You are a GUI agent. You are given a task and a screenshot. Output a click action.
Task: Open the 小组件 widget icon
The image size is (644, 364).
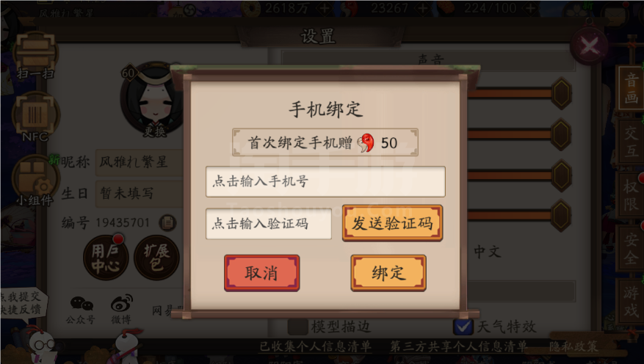tap(35, 181)
